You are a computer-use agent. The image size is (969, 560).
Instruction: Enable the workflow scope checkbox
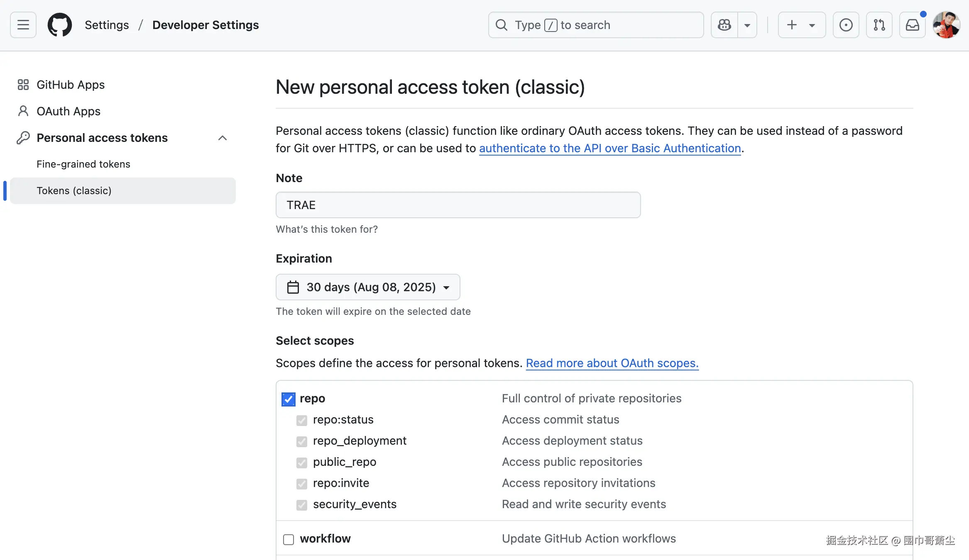[x=289, y=539]
